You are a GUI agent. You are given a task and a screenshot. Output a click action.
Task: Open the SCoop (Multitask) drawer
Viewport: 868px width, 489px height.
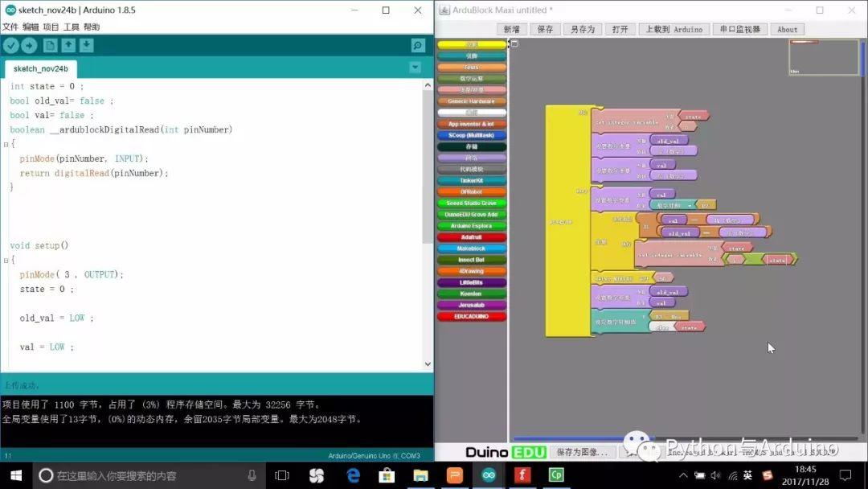(472, 135)
